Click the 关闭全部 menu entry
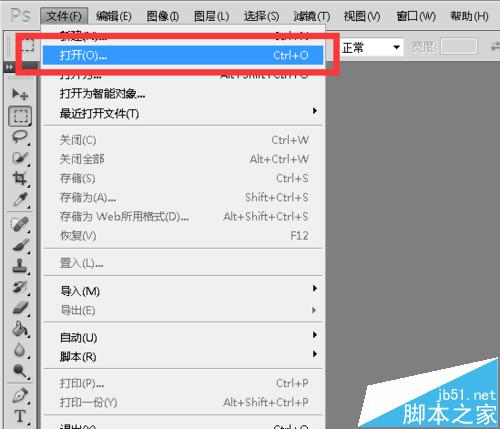This screenshot has height=429, width=500. pyautogui.click(x=183, y=159)
